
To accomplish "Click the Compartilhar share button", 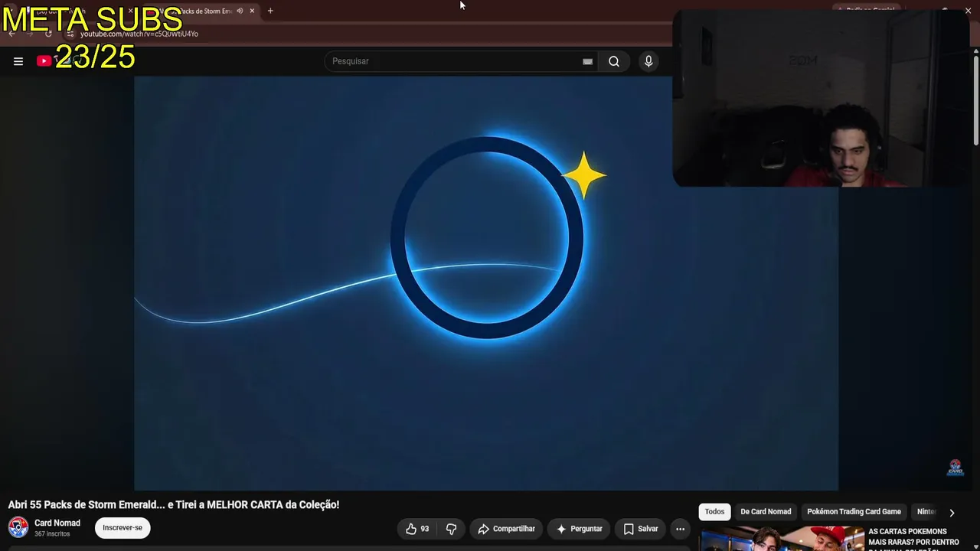I will pos(506,529).
